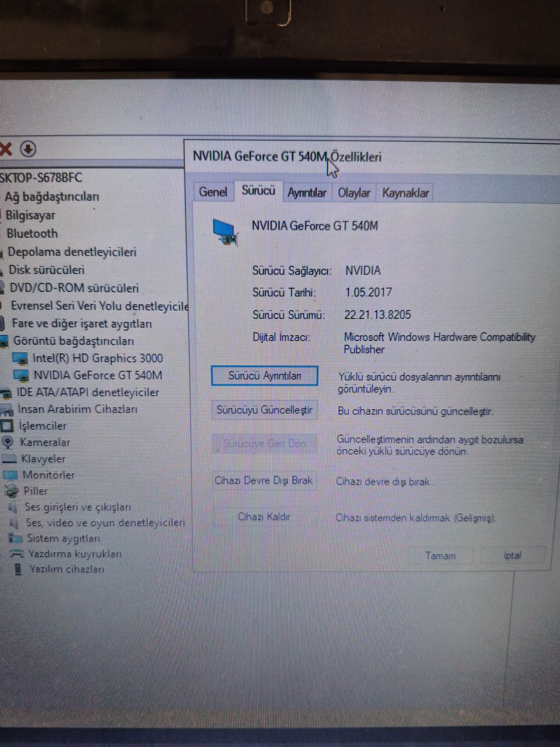
Task: Select the Bluetooth category
Action: coord(32,233)
